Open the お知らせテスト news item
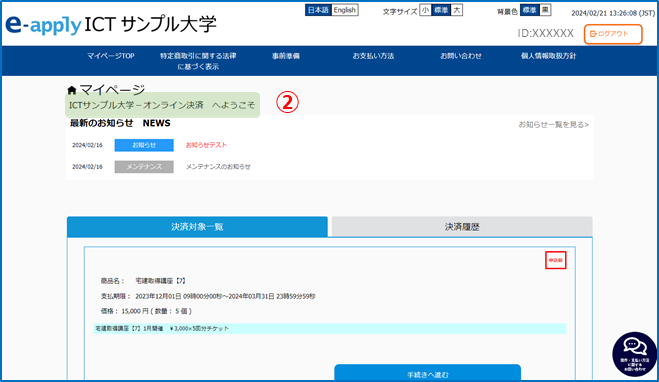This screenshot has width=659, height=382. (206, 145)
